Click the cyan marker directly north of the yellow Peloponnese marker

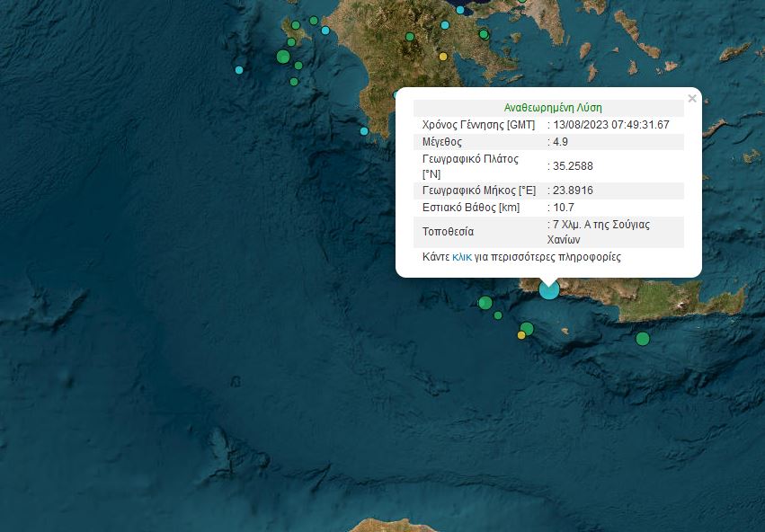[445, 25]
